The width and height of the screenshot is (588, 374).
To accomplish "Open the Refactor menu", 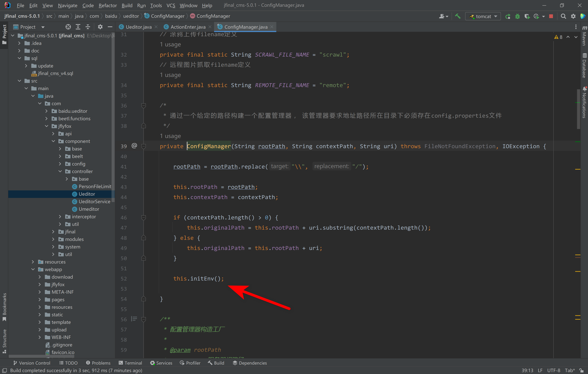I will pos(107,5).
